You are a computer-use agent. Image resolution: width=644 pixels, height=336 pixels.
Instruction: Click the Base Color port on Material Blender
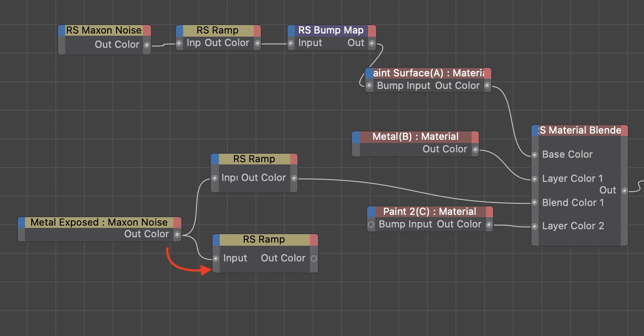[535, 155]
